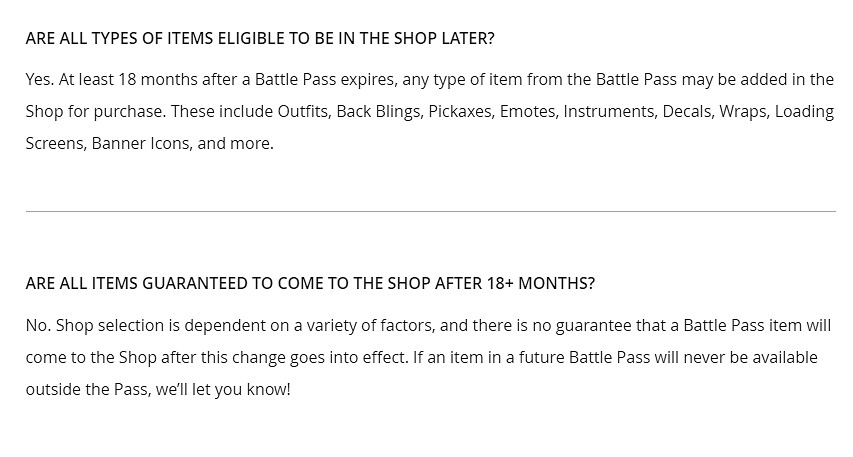
Task: Click the word "Outfits" in the item list
Action: coord(303,111)
